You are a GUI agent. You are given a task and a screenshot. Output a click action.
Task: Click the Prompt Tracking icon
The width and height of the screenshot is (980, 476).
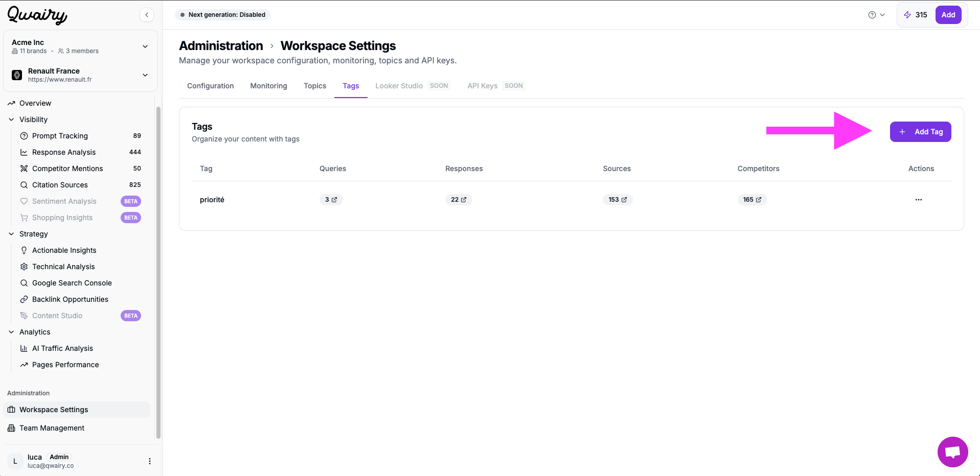click(24, 136)
